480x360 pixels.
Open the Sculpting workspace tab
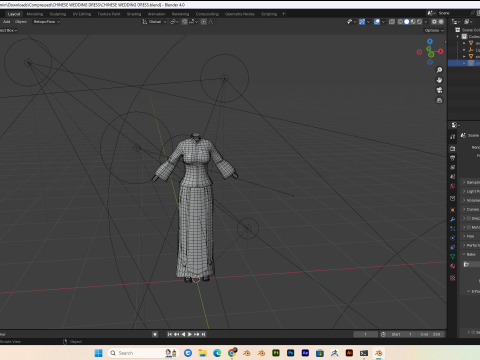pyautogui.click(x=58, y=14)
